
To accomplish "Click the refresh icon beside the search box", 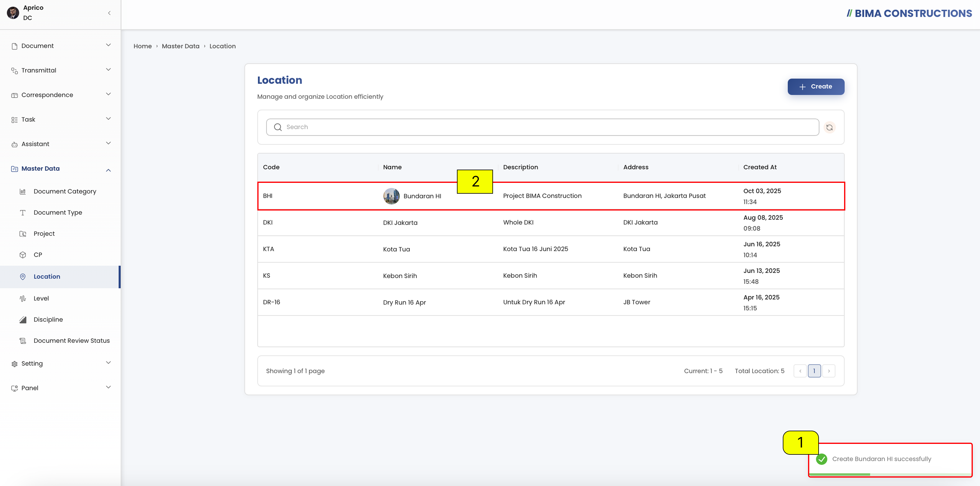I will pyautogui.click(x=829, y=127).
